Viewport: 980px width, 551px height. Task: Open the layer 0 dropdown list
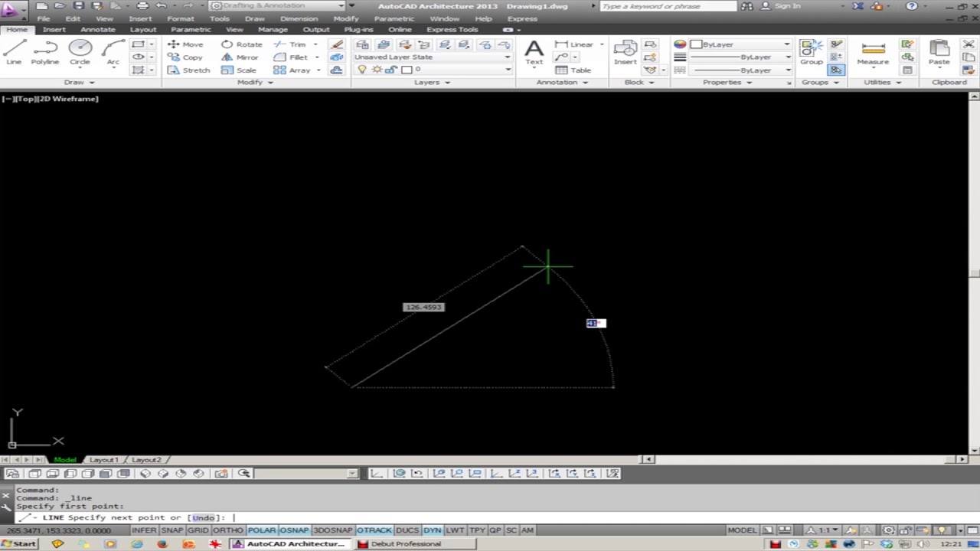(x=508, y=70)
